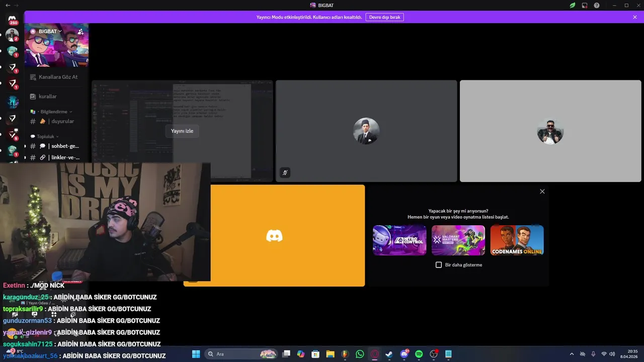Viewport: 644px width, 362px height.
Task: Open the Discord inbox icon in title bar
Action: [x=585, y=5]
